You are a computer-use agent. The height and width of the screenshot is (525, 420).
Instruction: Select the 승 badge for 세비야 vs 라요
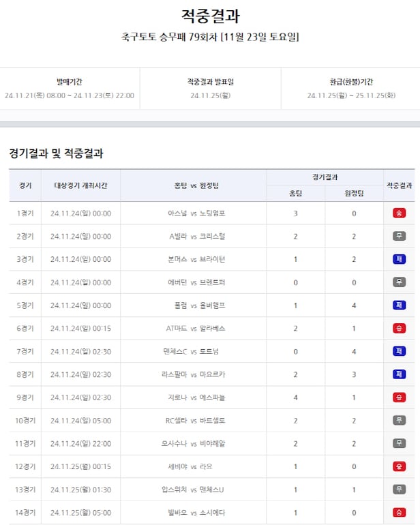point(399,466)
